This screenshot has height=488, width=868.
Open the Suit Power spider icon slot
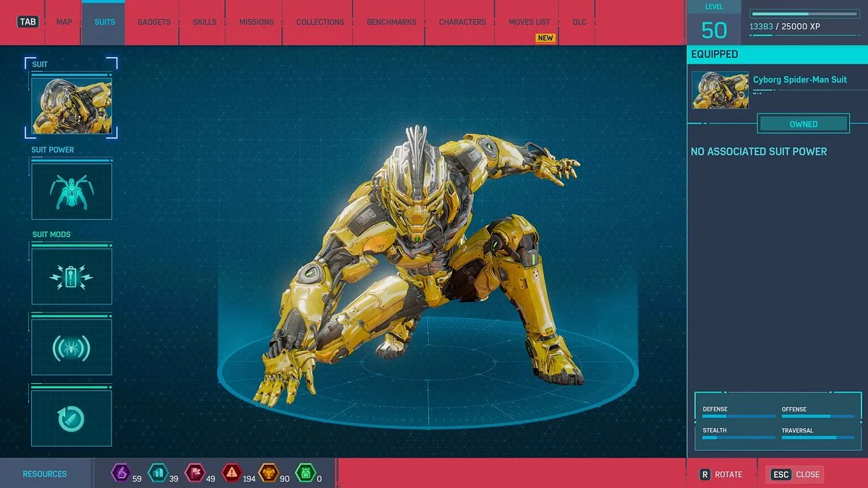click(72, 192)
